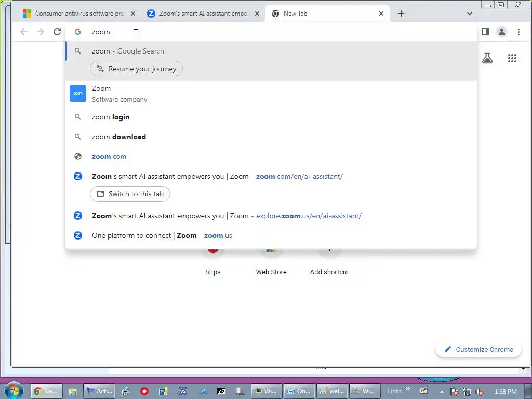Image resolution: width=532 pixels, height=399 pixels.
Task: Select the Zoom Software company suggestion
Action: pos(271,94)
